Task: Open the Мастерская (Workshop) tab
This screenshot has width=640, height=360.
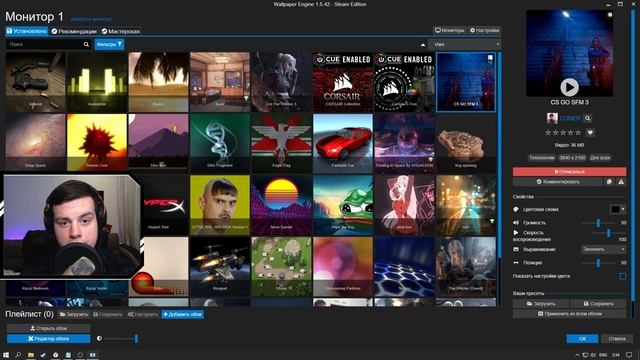Action: coord(120,31)
